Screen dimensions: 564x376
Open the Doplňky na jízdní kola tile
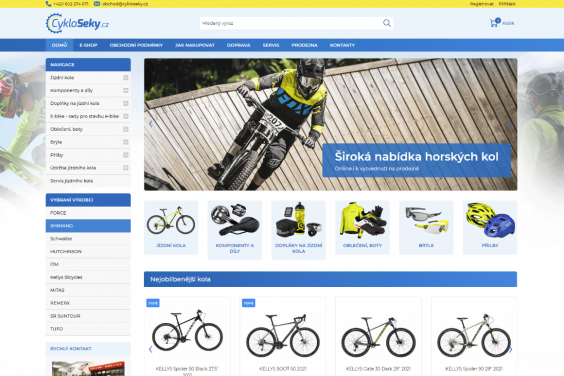point(299,230)
